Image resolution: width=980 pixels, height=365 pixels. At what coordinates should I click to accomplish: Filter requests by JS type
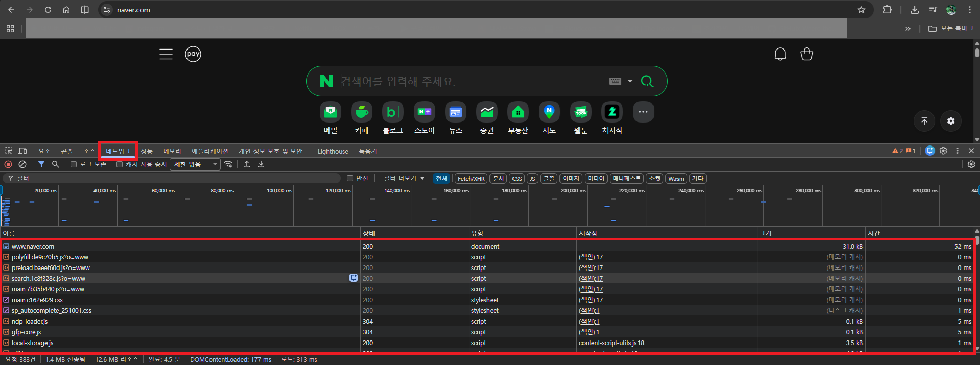click(532, 178)
